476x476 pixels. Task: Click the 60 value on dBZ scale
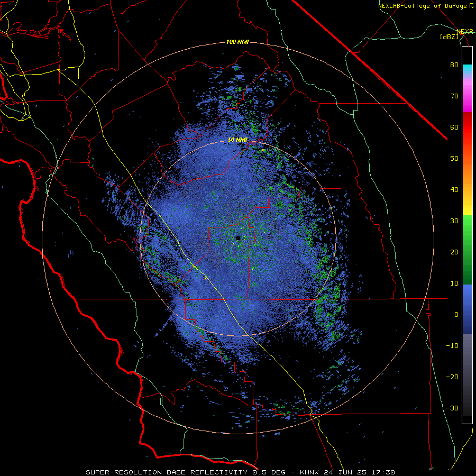(x=454, y=127)
